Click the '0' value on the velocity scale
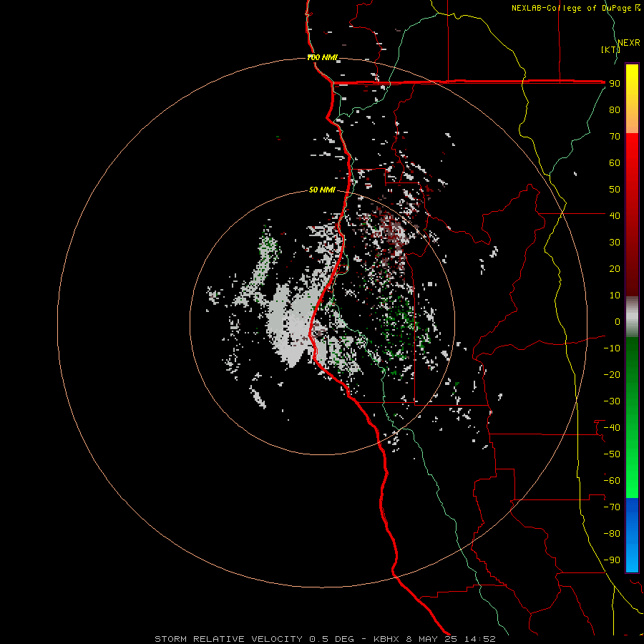The width and height of the screenshot is (644, 644). coord(618,322)
